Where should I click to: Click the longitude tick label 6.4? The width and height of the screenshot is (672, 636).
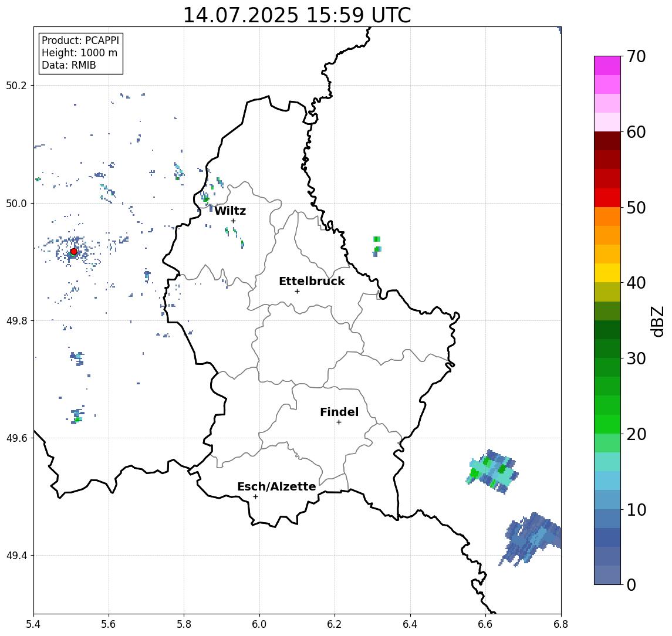pyautogui.click(x=410, y=624)
